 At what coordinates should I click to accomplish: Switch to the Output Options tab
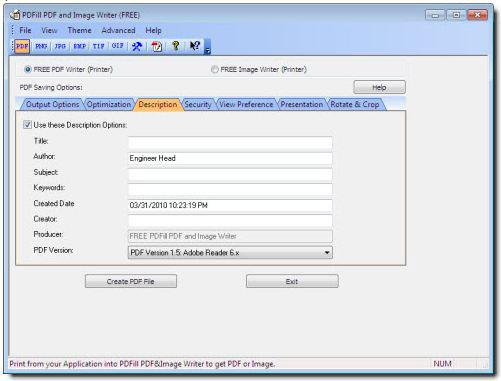click(x=52, y=104)
